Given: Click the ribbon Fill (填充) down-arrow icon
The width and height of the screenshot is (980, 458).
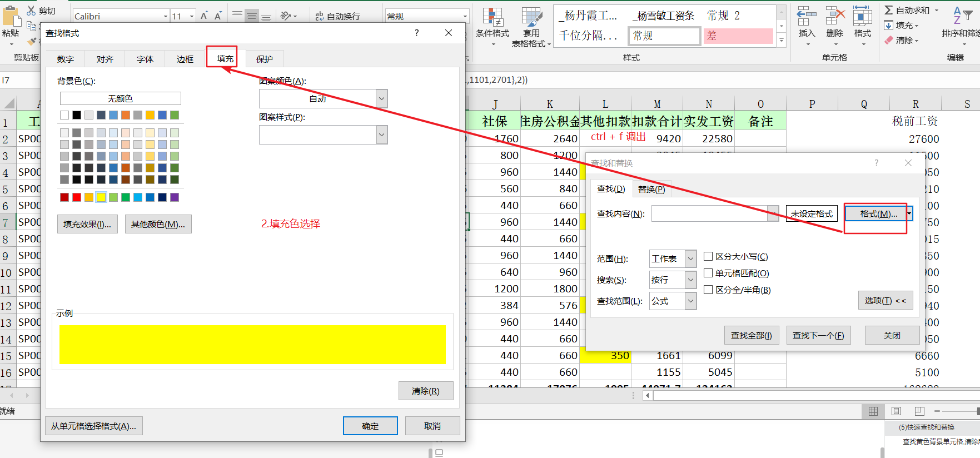Looking at the screenshot, I should [889, 25].
